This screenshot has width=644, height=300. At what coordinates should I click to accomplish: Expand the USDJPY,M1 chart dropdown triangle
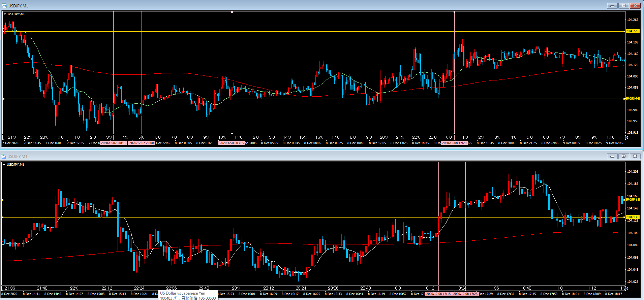pos(4,165)
